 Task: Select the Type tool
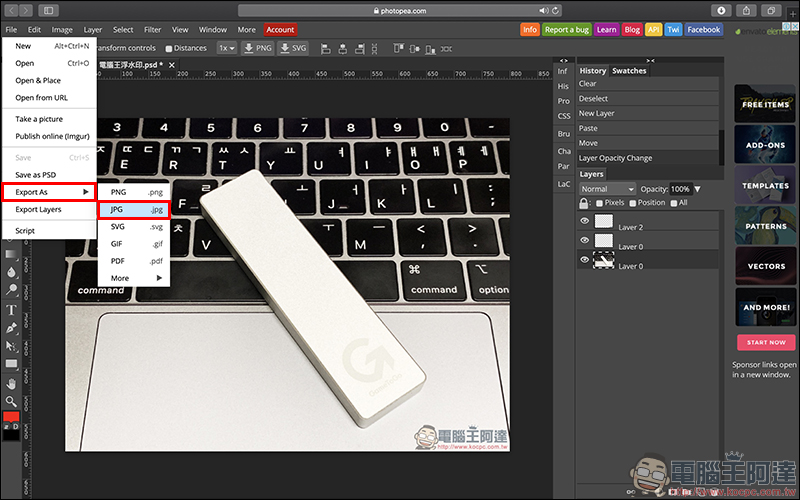pos(11,310)
